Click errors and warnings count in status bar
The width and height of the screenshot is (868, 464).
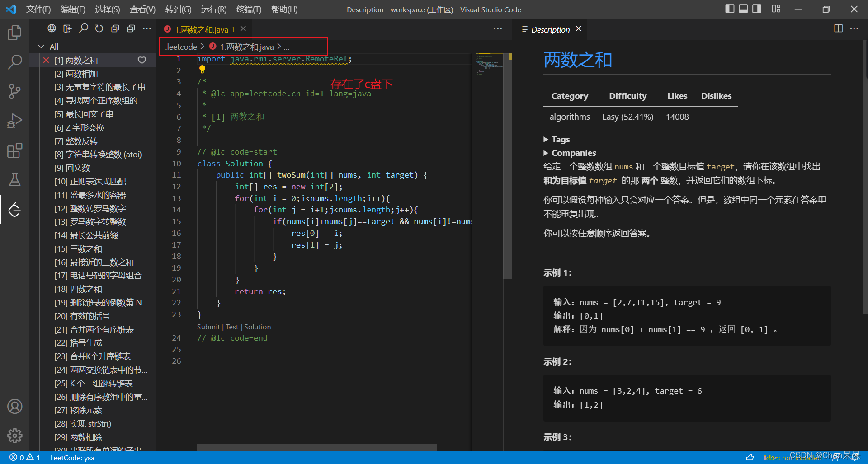[x=25, y=458]
